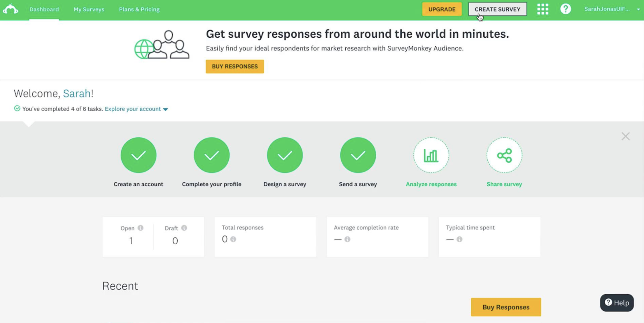Click the Typical time spent info icon
This screenshot has width=644, height=323.
pos(459,239)
